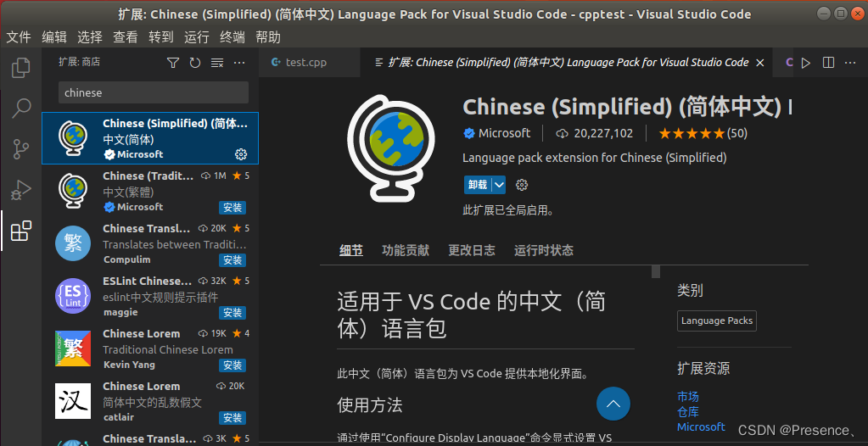
Task: Install Chinese Translation by Compulim
Action: pos(232,260)
